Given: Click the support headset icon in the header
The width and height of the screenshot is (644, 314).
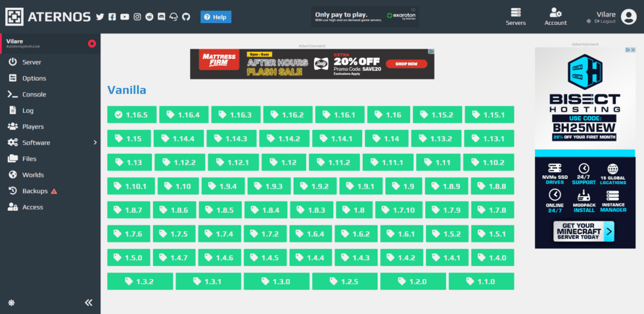Looking at the screenshot, I should pyautogui.click(x=173, y=17).
